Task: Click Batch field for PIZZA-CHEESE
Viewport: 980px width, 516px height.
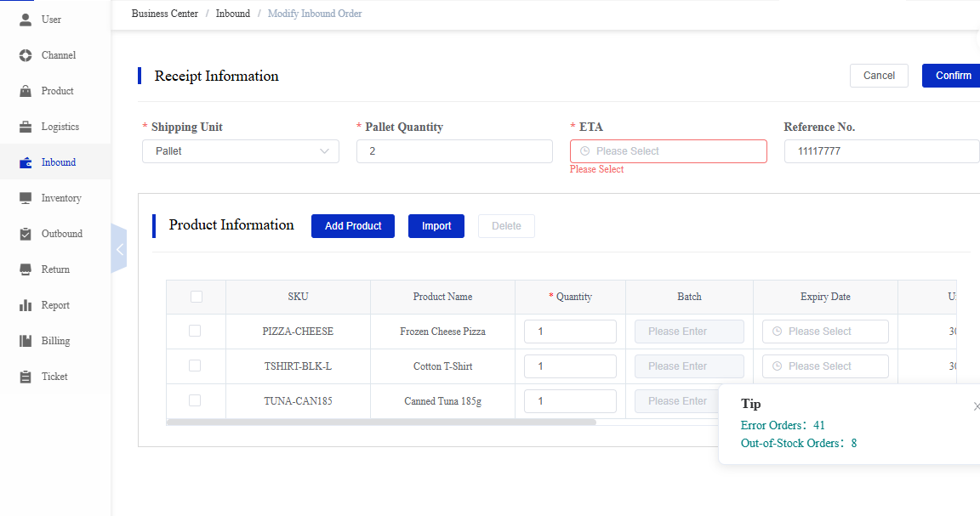Action: (689, 332)
